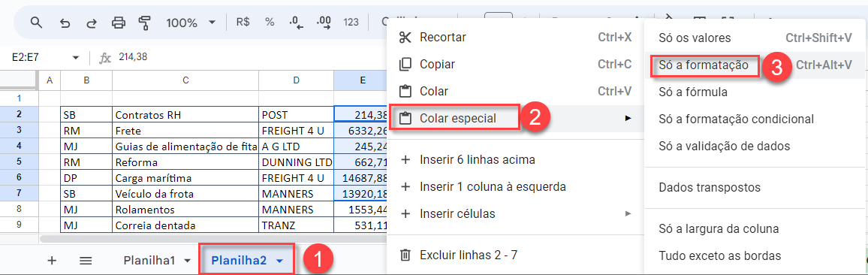Image resolution: width=868 pixels, height=275 pixels.
Task: Select column C header
Action: 185,80
